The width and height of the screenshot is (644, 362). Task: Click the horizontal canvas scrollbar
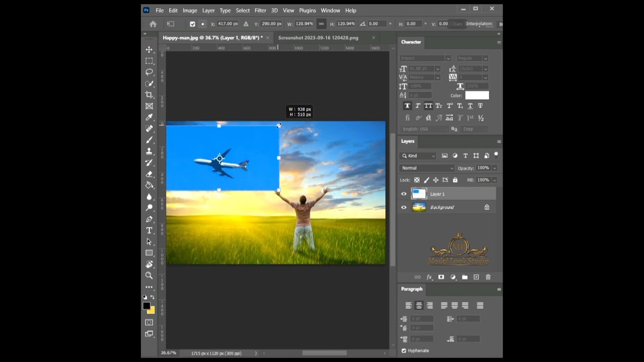pos(325,353)
